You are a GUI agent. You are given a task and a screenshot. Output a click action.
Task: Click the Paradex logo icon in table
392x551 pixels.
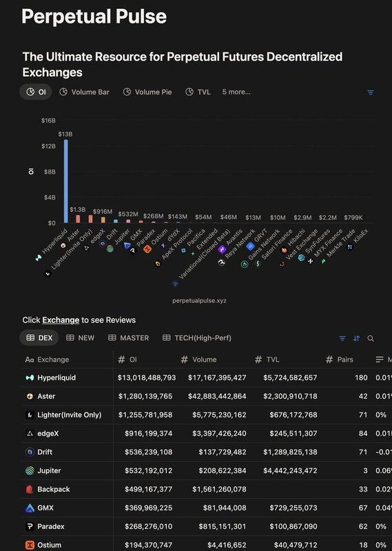tap(30, 526)
